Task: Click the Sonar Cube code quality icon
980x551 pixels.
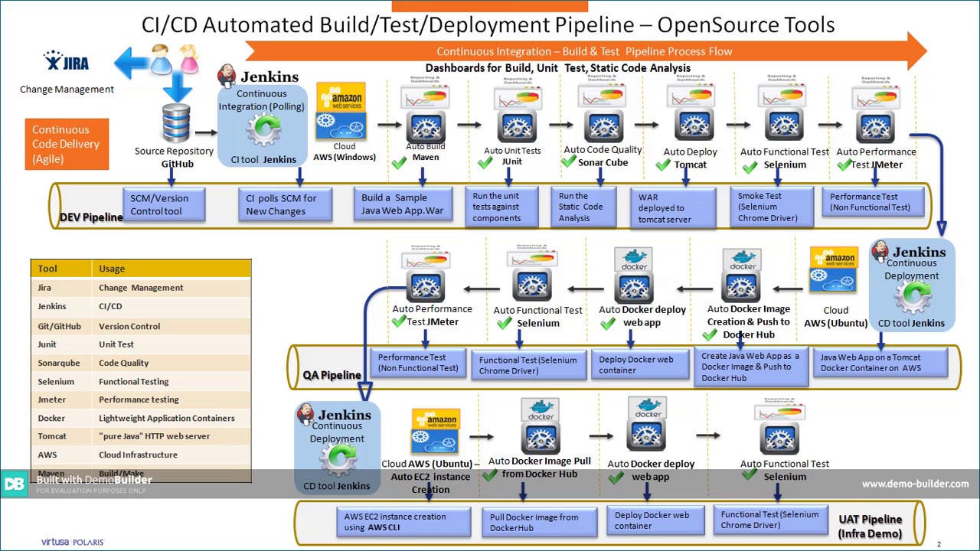Action: (x=604, y=126)
